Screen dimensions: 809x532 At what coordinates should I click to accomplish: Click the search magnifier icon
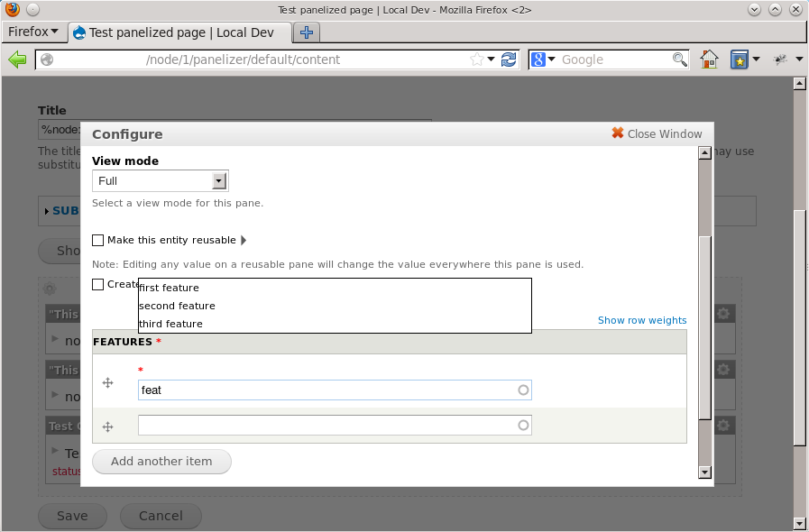click(x=679, y=60)
